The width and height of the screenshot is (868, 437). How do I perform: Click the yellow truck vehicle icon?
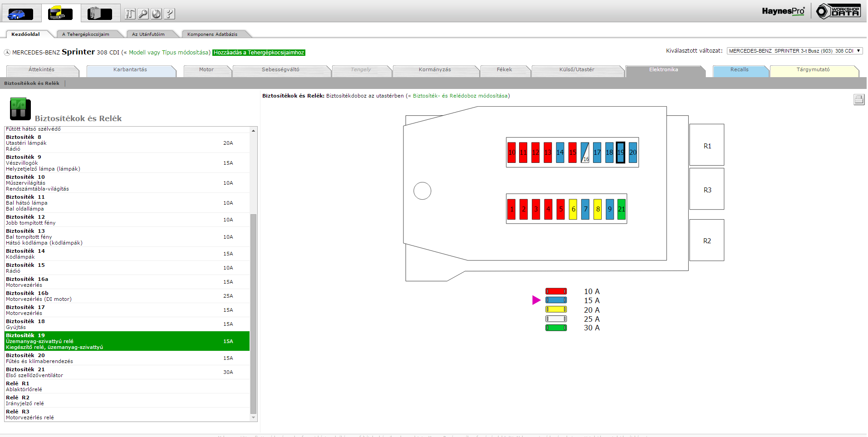point(60,14)
